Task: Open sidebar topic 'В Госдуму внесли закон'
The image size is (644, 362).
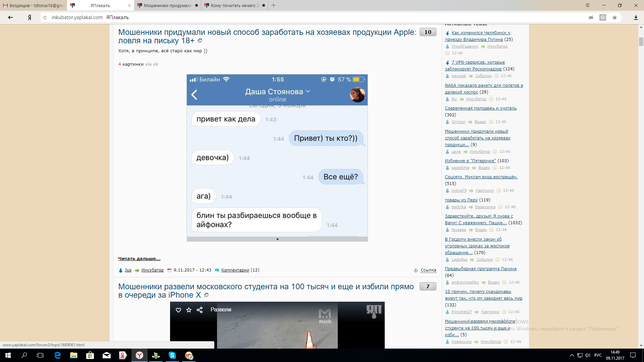Action: (477, 246)
